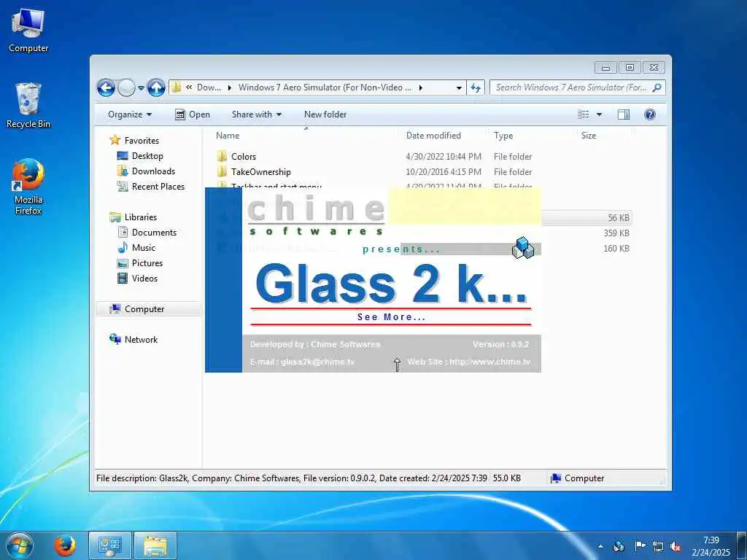Click the File description status text
This screenshot has width=747, height=560.
291,478
